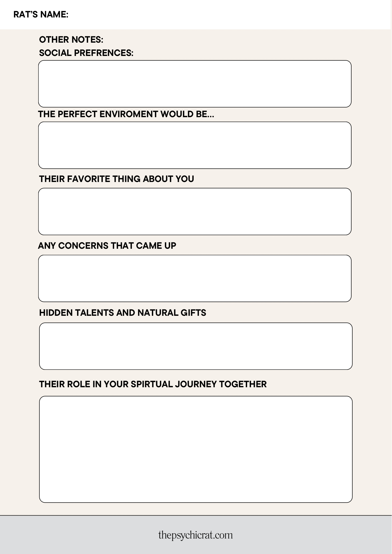The width and height of the screenshot is (392, 554).
Task: Focus the Hidden Talents and Natural Gifts box
Action: [196, 346]
